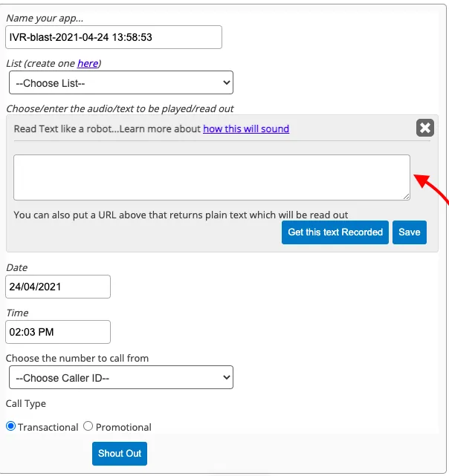Click into the text-to-speech message textarea

(212, 177)
